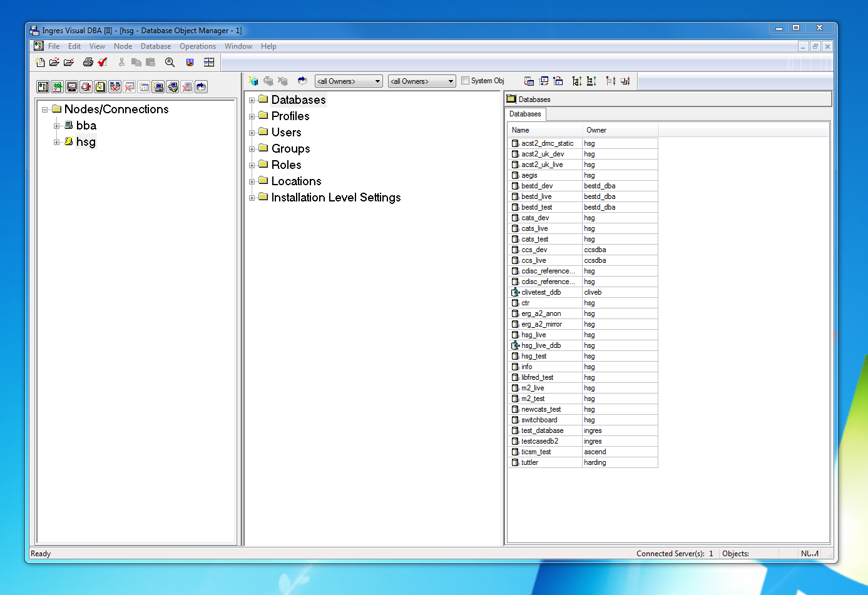Open the View menu
The width and height of the screenshot is (868, 595).
[x=97, y=46]
